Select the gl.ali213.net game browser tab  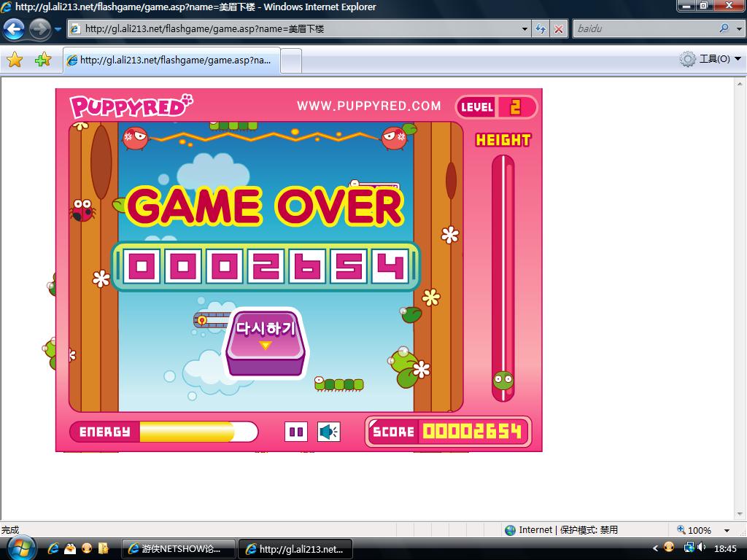coord(171,61)
